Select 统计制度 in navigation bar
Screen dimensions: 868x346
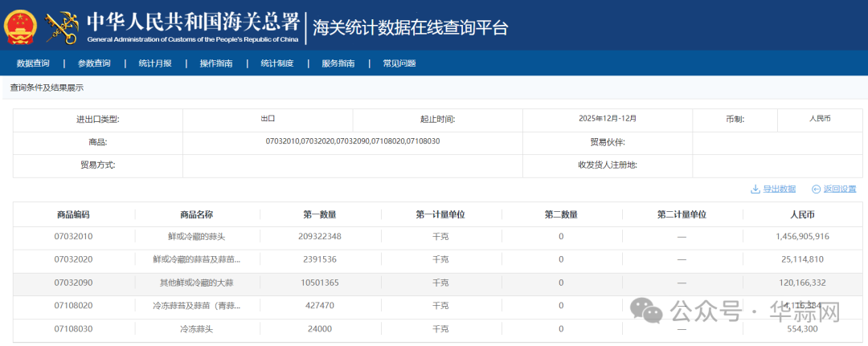pos(277,63)
